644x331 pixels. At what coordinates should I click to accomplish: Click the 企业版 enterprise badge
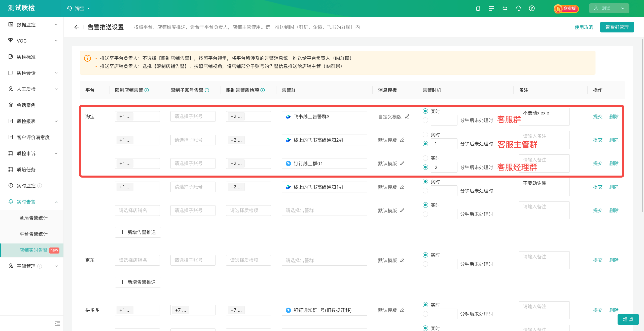(x=566, y=8)
